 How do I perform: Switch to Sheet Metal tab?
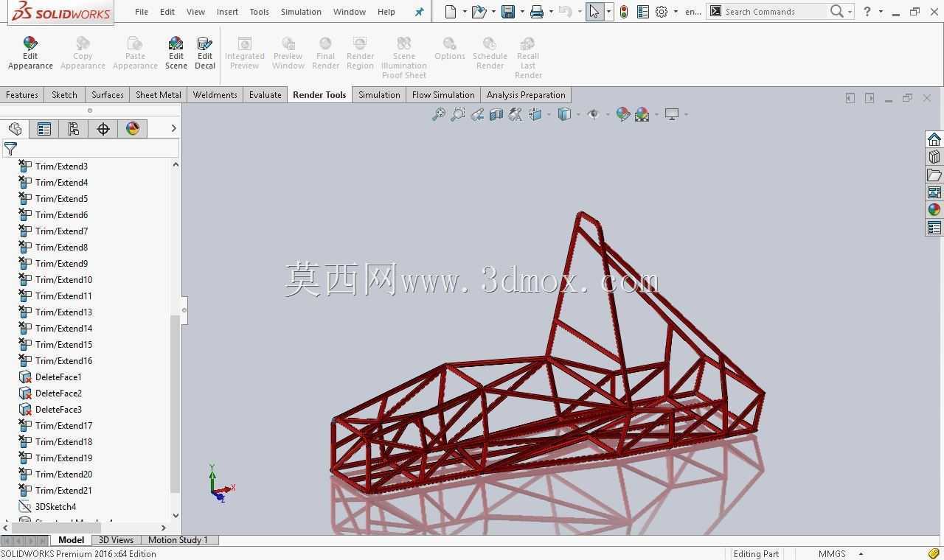coord(158,95)
